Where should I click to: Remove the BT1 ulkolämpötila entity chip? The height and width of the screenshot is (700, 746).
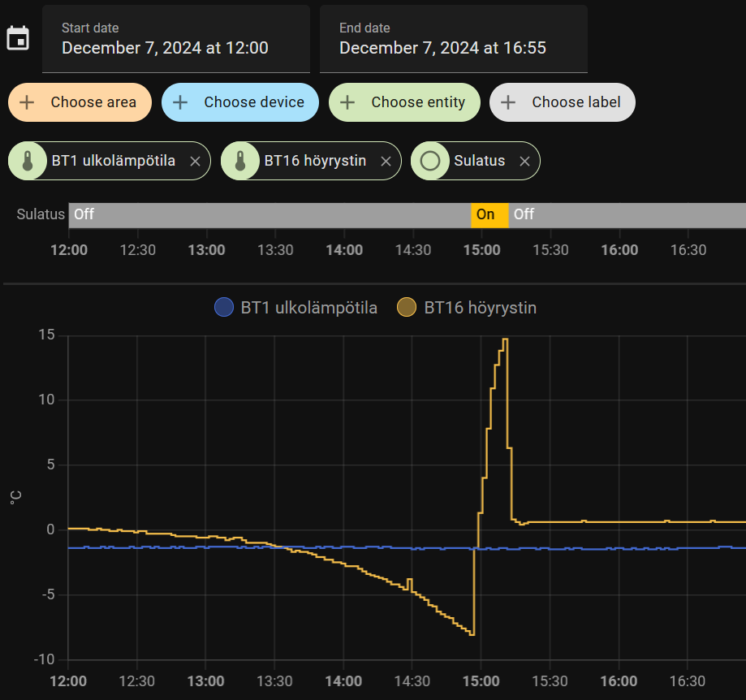coord(195,162)
